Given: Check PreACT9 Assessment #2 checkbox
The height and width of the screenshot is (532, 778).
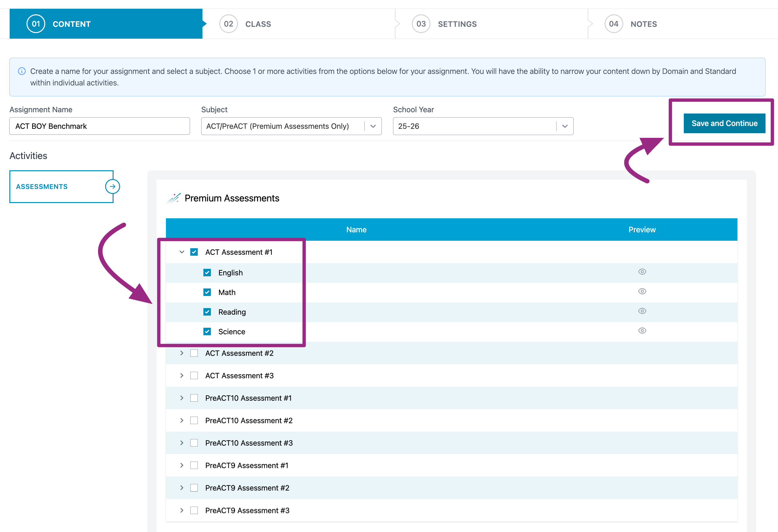Looking at the screenshot, I should (x=194, y=488).
